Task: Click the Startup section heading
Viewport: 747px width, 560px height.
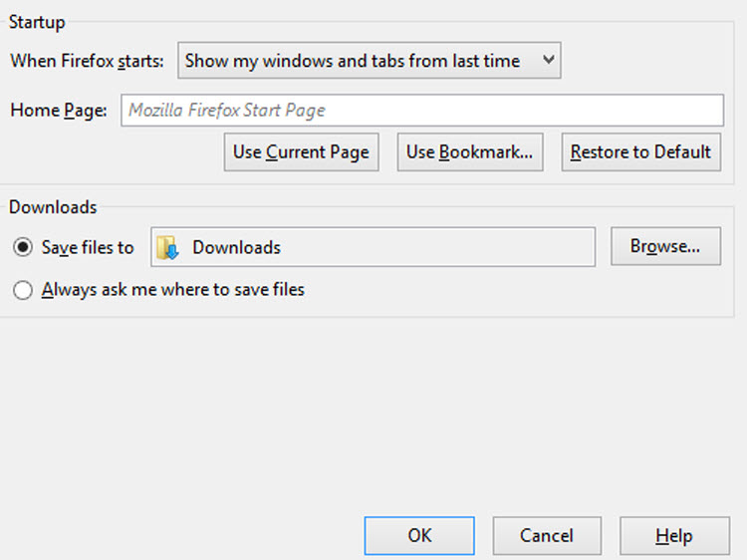Action: [37, 22]
